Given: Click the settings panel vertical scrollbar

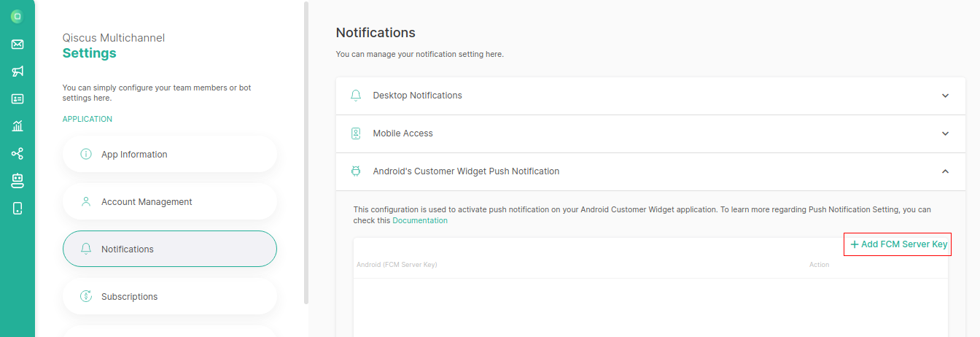Looking at the screenshot, I should tap(306, 152).
